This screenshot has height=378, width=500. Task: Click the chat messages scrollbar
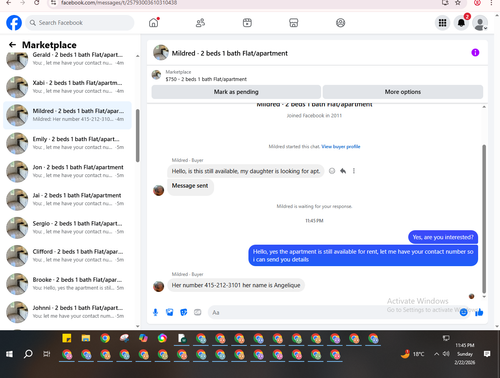pos(484,219)
